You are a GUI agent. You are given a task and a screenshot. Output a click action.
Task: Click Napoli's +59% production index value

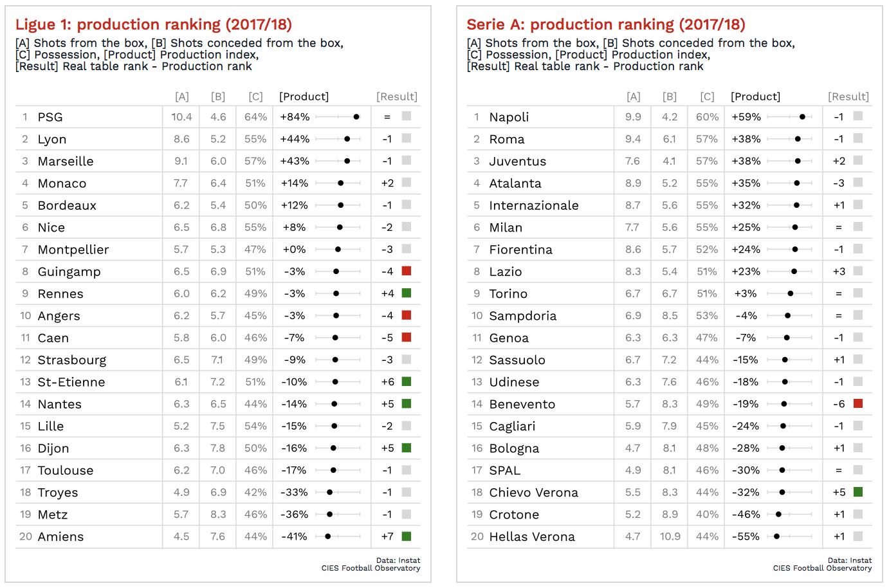(746, 117)
